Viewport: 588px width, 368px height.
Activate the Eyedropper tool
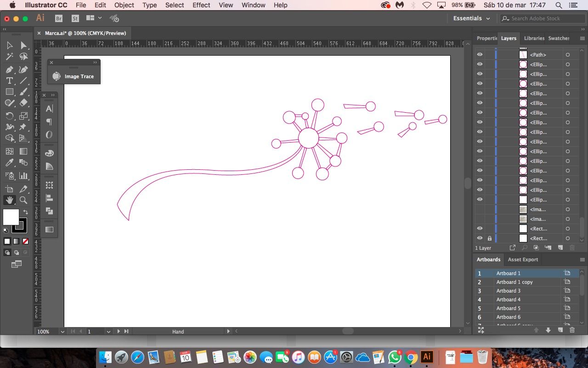pyautogui.click(x=9, y=162)
